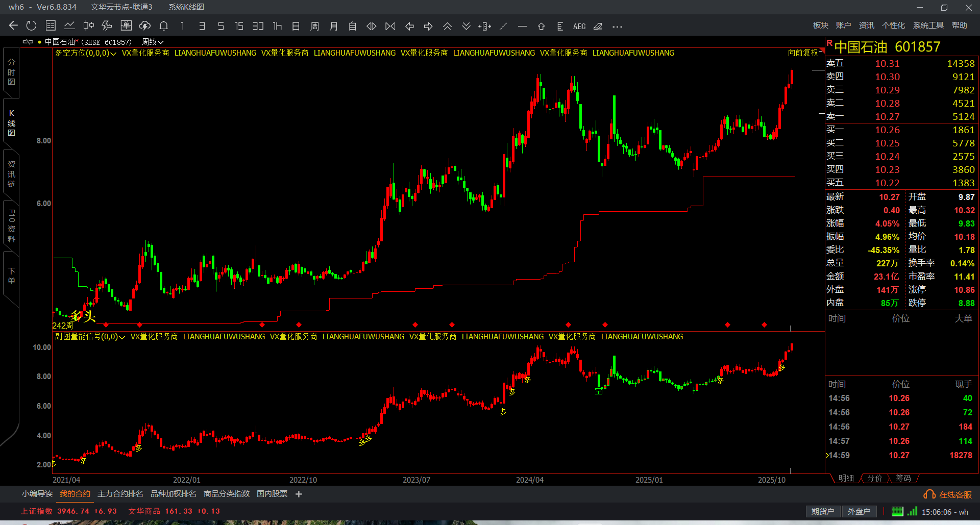
Task: Open the alert bell icon
Action: coord(164,26)
